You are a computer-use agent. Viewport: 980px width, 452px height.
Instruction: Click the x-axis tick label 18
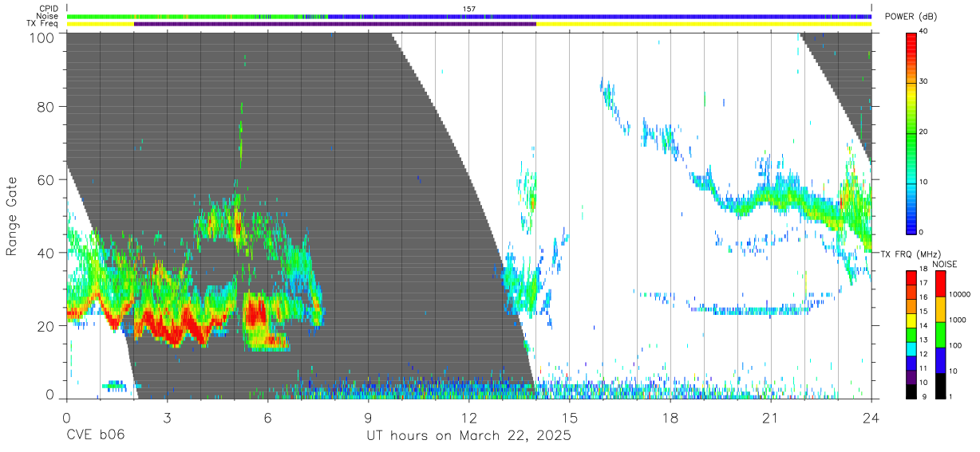coord(670,418)
